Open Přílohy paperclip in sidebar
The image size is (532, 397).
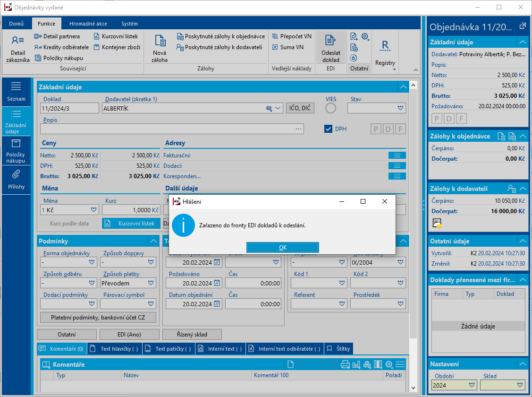[x=16, y=179]
